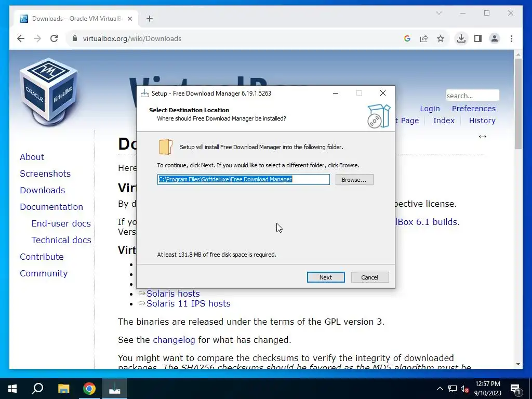
Task: Open the Solaris hosts download link
Action: (173, 294)
